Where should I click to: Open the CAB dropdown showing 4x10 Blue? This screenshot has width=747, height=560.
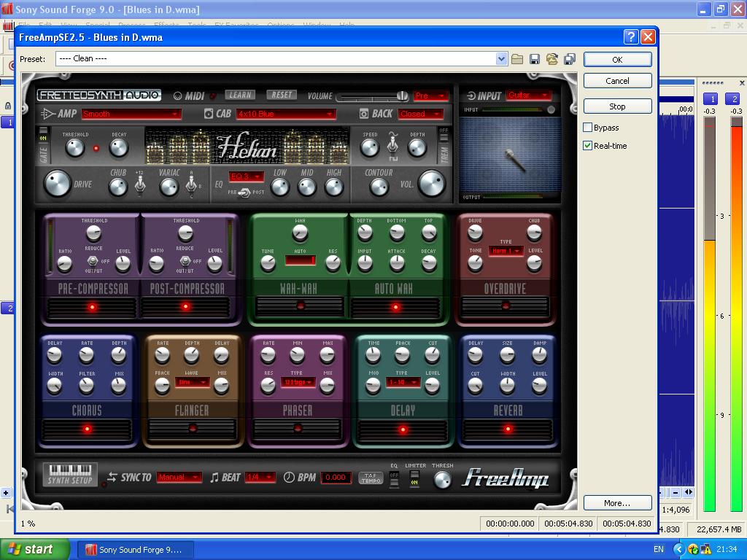coord(286,114)
